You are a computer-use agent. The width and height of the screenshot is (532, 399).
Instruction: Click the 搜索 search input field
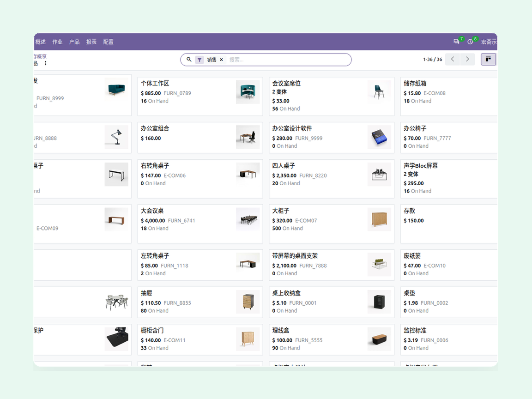(288, 60)
